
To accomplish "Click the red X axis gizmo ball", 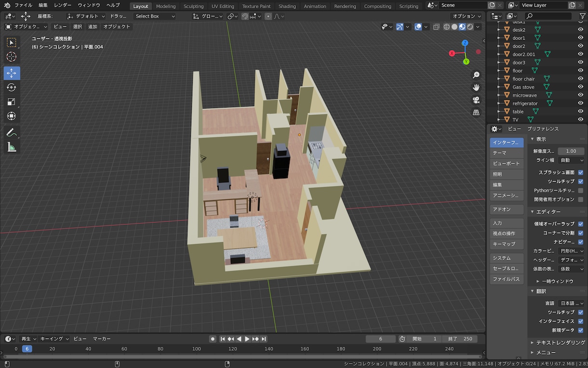I will (x=452, y=53).
